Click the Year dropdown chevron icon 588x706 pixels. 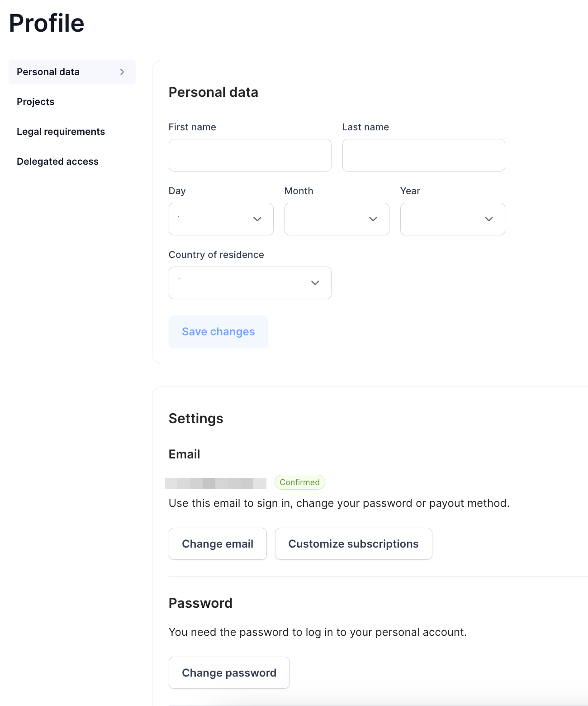(488, 219)
